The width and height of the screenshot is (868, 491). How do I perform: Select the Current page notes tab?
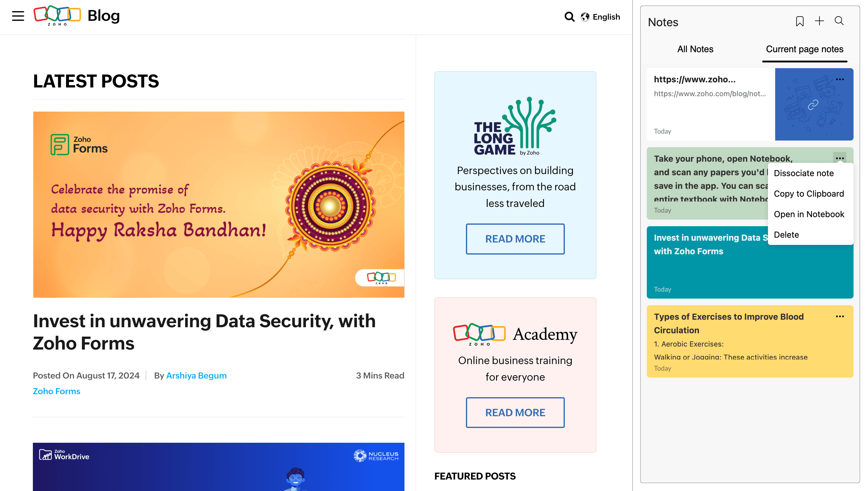[804, 49]
